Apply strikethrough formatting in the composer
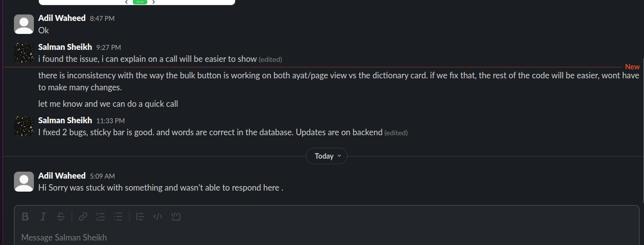The height and width of the screenshot is (245, 644). pyautogui.click(x=61, y=217)
